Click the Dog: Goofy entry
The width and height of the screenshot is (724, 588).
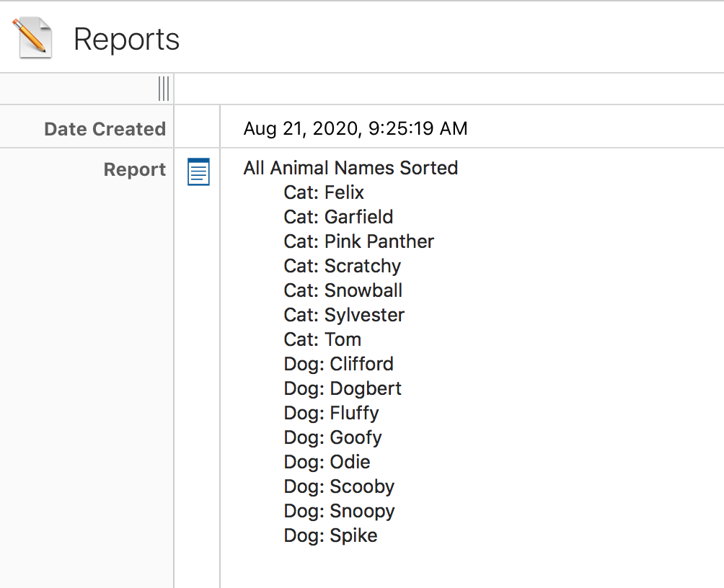click(x=332, y=437)
